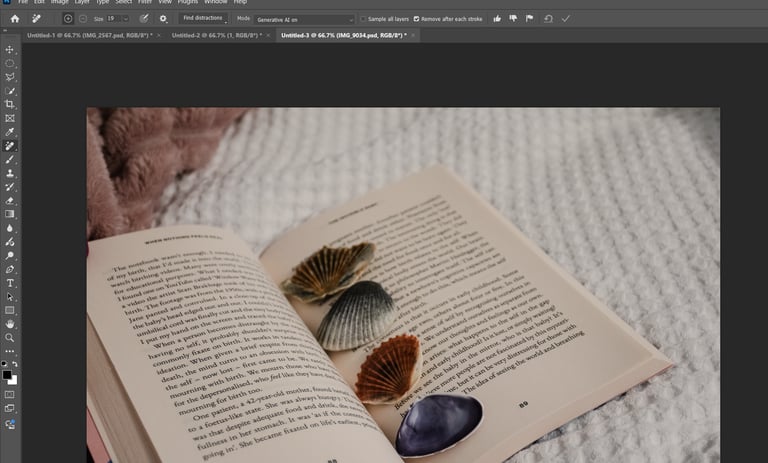Open the brush Size dropdown arrow
The width and height of the screenshot is (768, 463).
(x=125, y=19)
